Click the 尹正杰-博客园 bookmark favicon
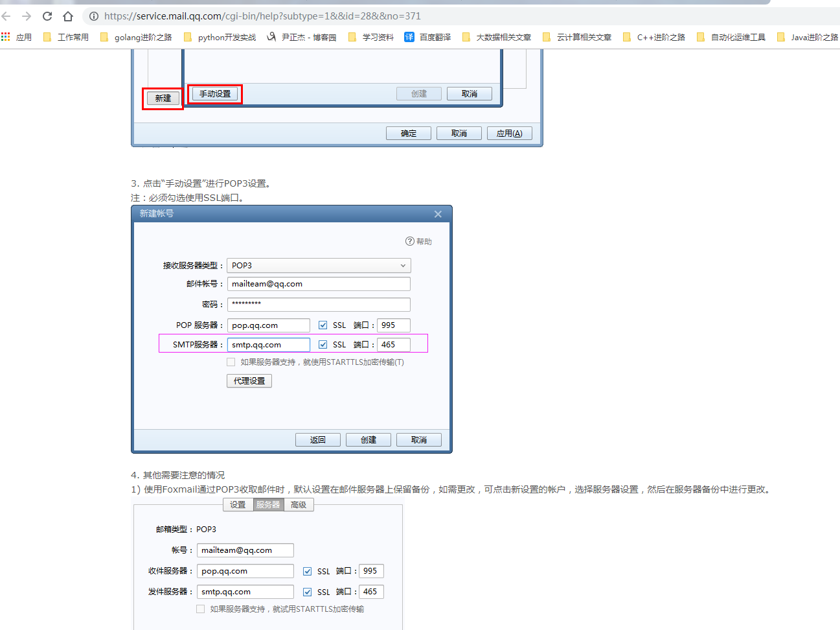840x630 pixels. 271,37
